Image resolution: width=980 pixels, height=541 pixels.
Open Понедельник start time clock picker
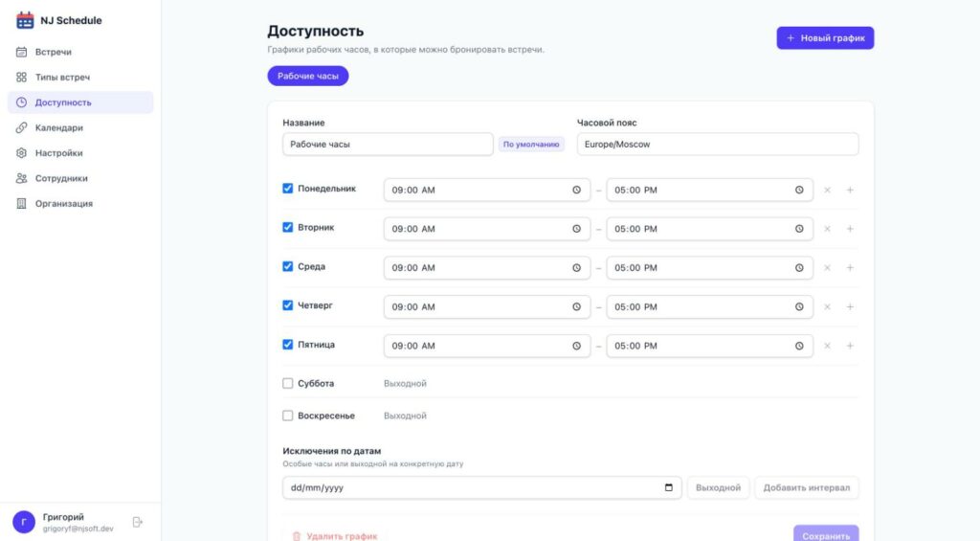click(x=576, y=191)
